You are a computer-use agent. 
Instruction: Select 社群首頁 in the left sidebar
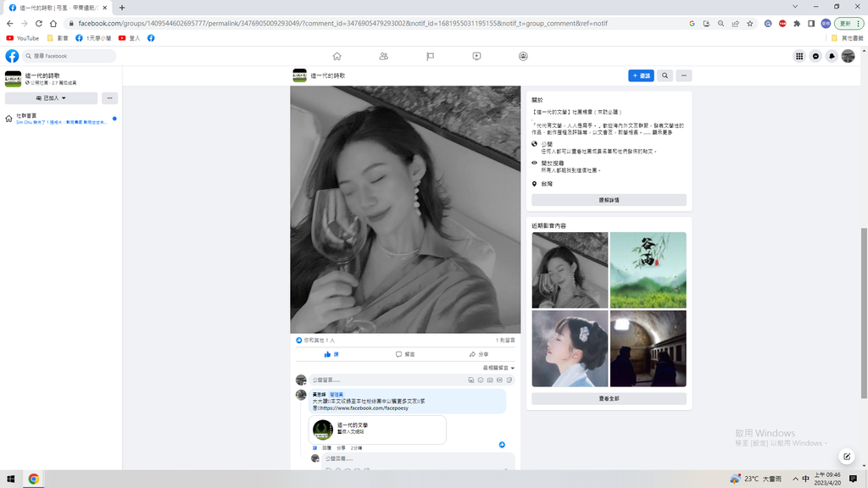pyautogui.click(x=26, y=115)
